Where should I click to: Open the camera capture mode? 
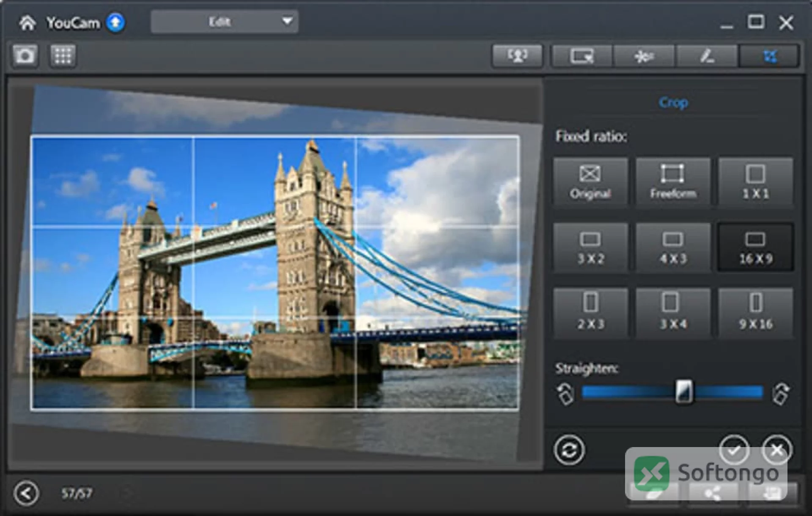pyautogui.click(x=25, y=55)
